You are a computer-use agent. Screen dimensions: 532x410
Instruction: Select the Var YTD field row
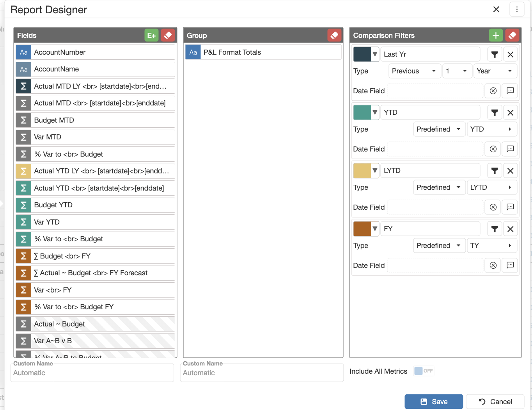click(x=96, y=222)
